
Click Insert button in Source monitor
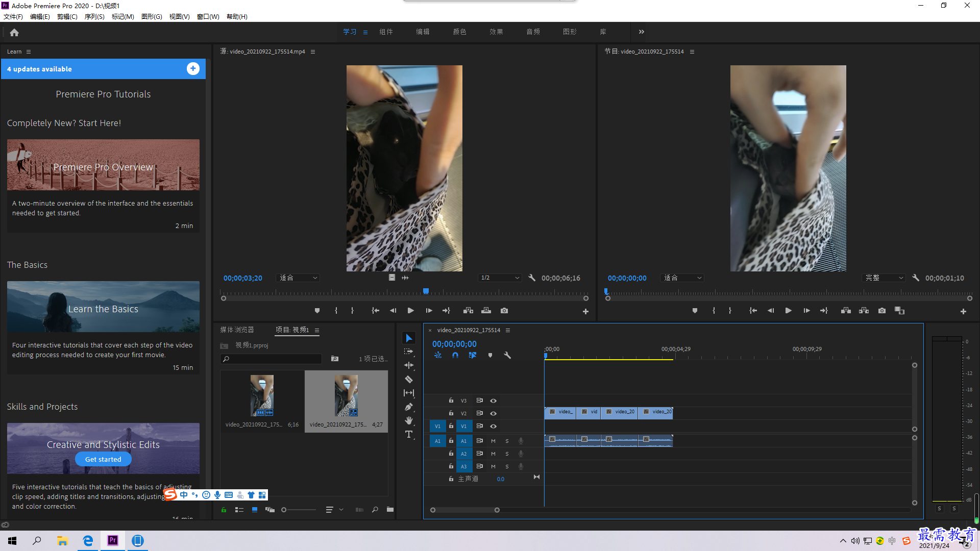[468, 311]
